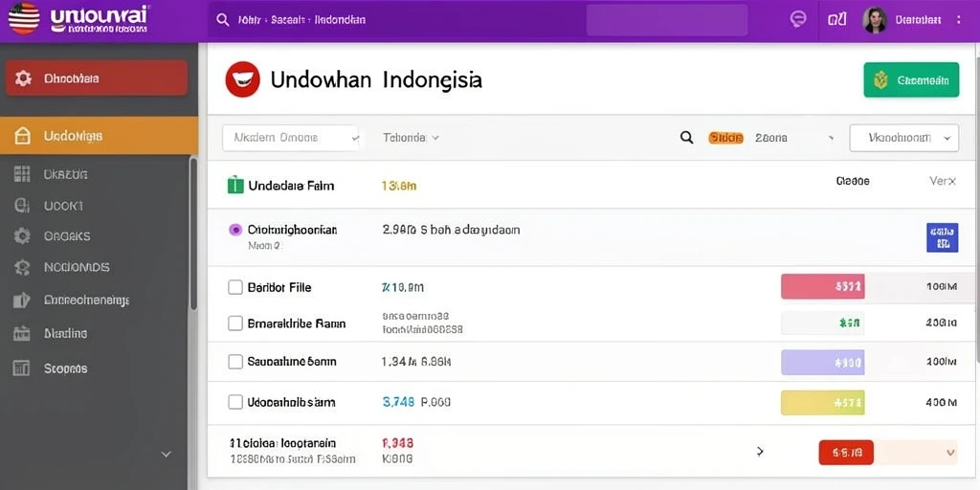Open the chat bubble icon in the header
The image size is (980, 490).
click(797, 19)
